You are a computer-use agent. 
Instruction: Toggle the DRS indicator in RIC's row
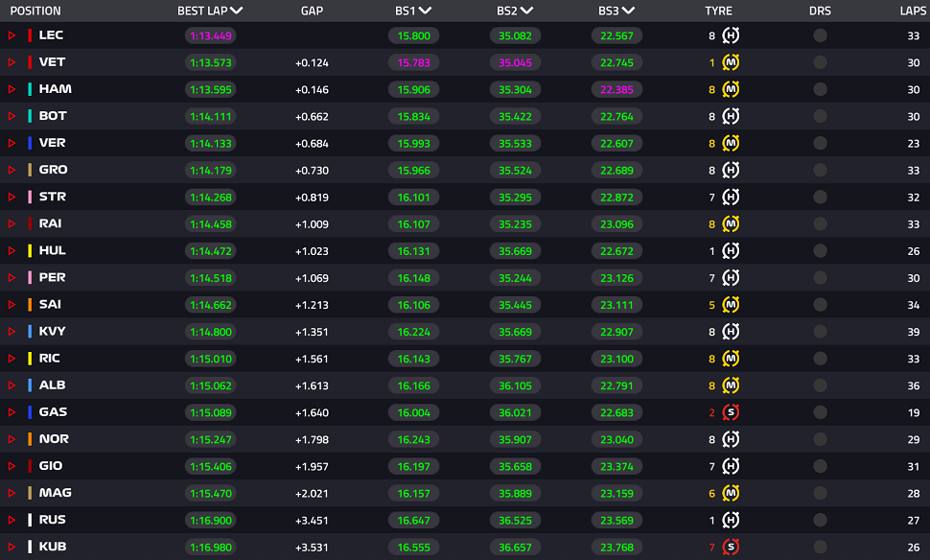(820, 359)
